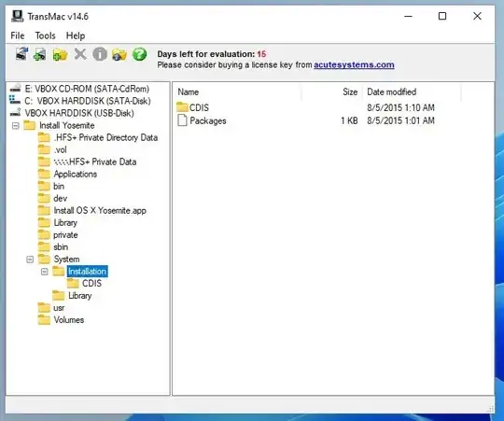Screen dimensions: 504x421
Task: Click the Days left for evaluation text
Action: (x=212, y=54)
